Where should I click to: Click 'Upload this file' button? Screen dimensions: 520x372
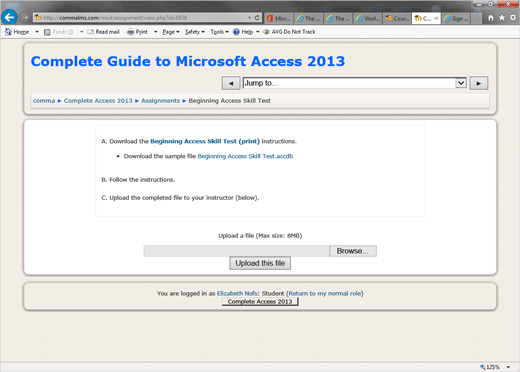click(260, 263)
